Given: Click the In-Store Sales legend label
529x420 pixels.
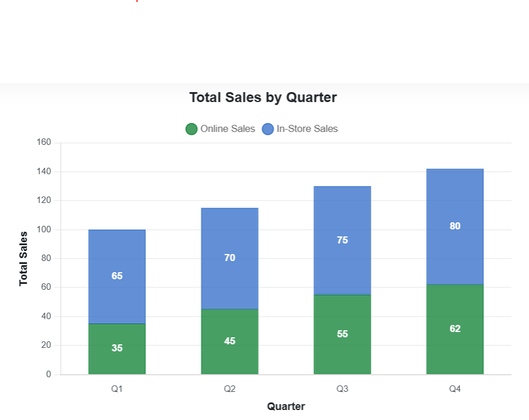Looking at the screenshot, I should click(x=307, y=129).
